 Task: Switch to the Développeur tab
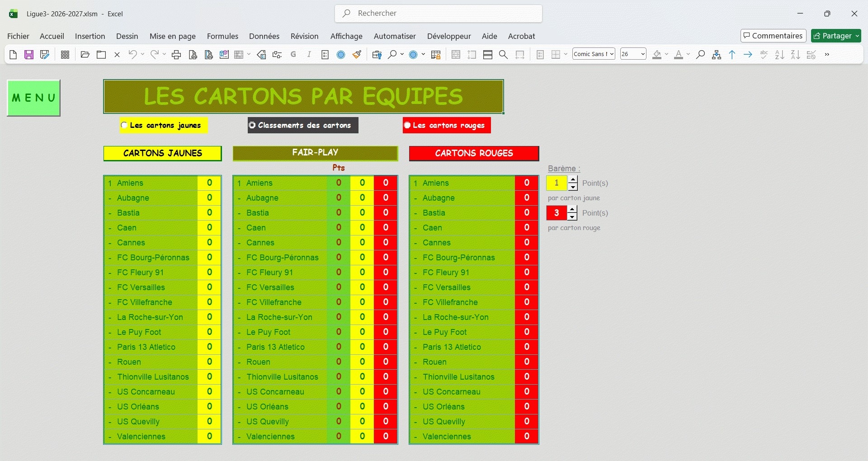click(449, 36)
